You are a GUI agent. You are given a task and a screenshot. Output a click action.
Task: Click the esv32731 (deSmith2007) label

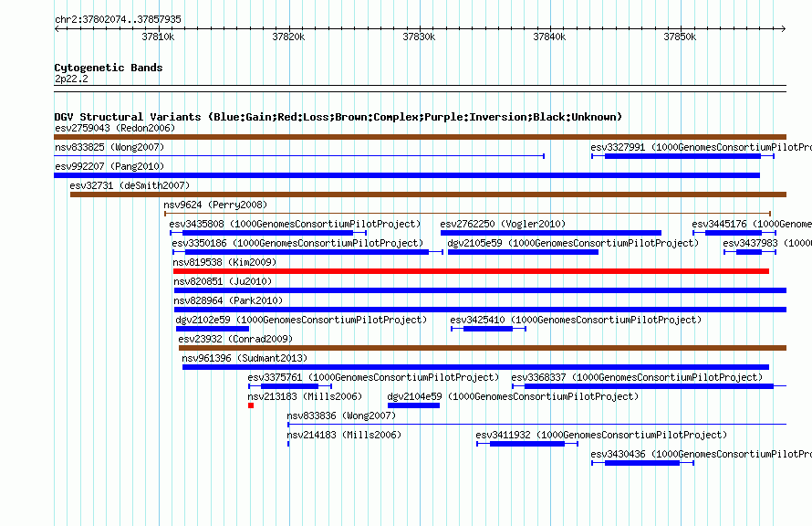point(130,185)
